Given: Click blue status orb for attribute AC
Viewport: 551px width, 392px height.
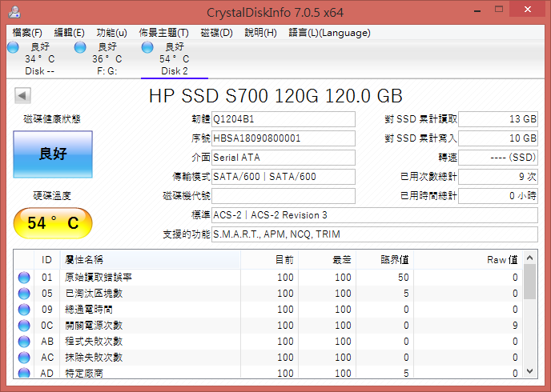Looking at the screenshot, I should (x=24, y=358).
